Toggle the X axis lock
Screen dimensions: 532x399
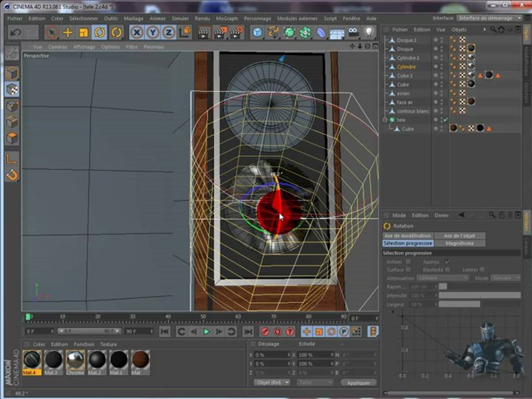[x=136, y=33]
